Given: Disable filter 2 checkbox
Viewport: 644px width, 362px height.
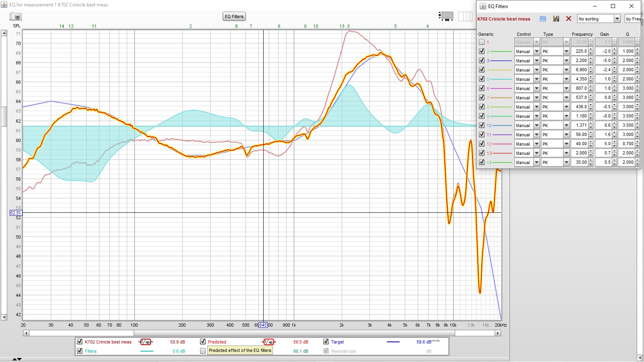Looking at the screenshot, I should [482, 51].
